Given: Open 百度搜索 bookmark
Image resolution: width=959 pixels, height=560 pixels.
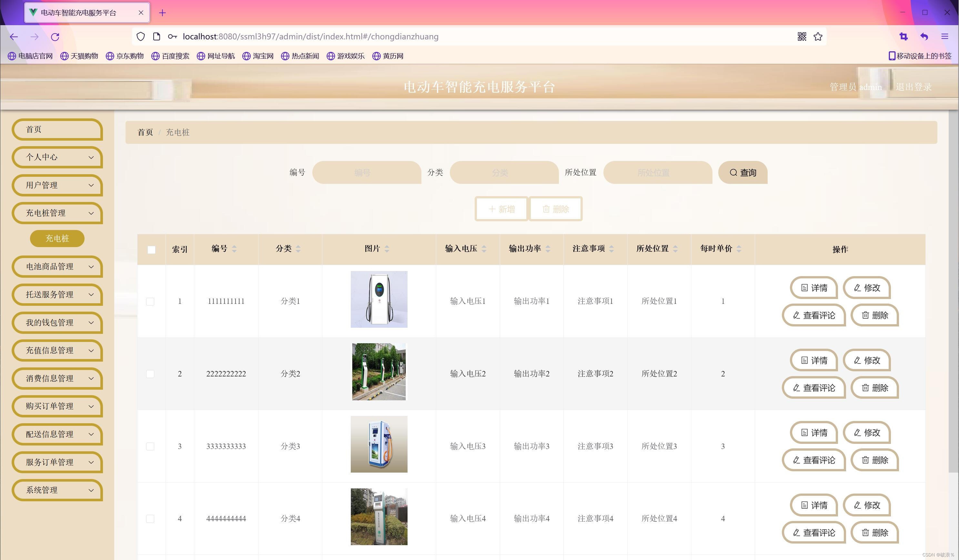Looking at the screenshot, I should pyautogui.click(x=170, y=56).
